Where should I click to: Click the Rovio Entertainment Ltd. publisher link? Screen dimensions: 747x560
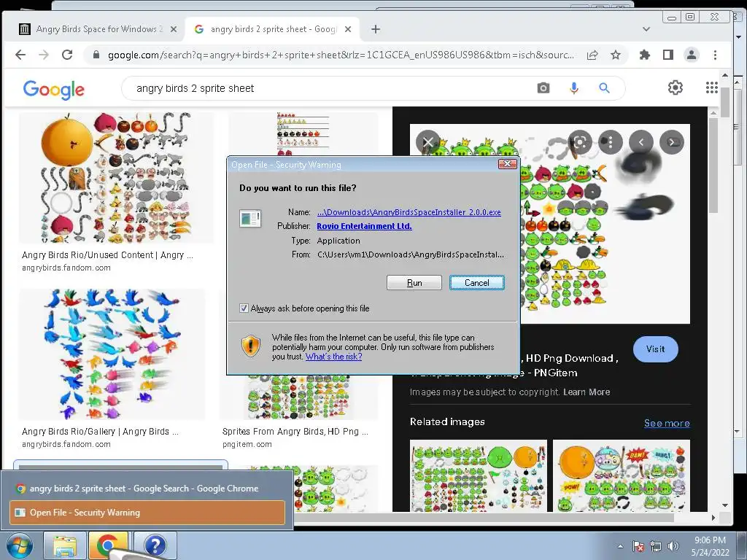(364, 226)
